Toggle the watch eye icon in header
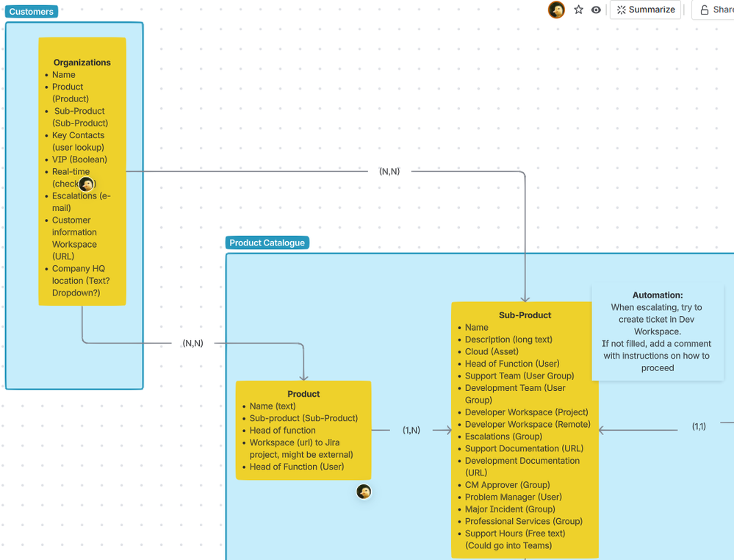734x560 pixels. 596,10
